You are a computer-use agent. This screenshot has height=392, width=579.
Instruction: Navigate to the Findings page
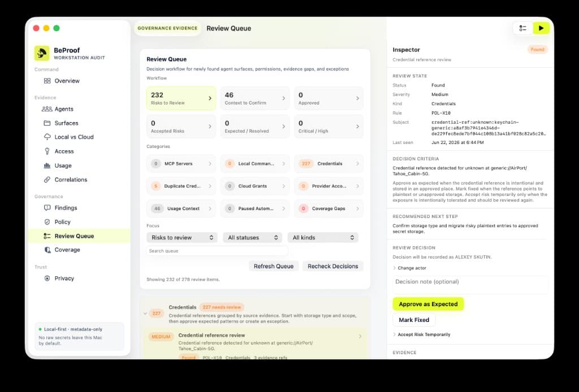click(66, 208)
